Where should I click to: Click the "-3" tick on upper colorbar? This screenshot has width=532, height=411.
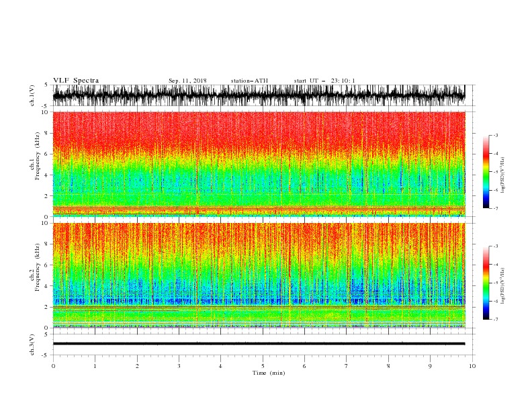click(496, 135)
